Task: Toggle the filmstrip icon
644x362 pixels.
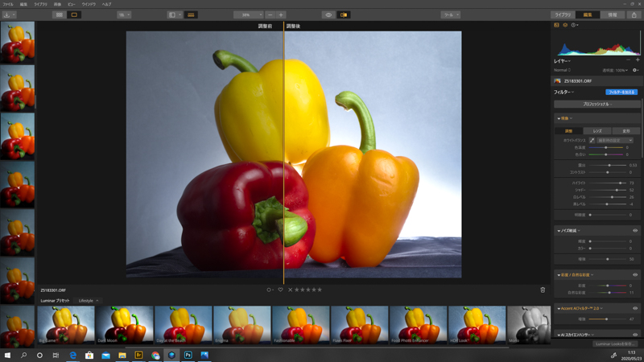Action: 191,14
